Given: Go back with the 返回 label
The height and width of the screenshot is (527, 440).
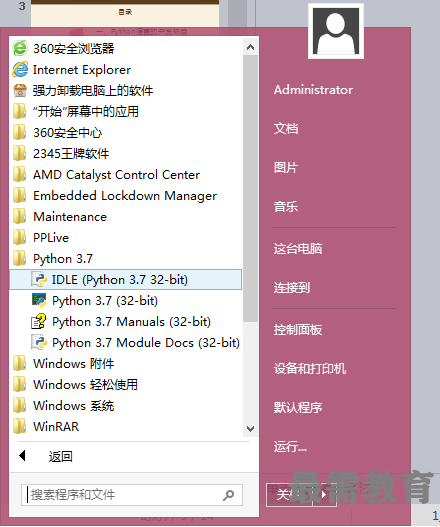Looking at the screenshot, I should [x=61, y=456].
